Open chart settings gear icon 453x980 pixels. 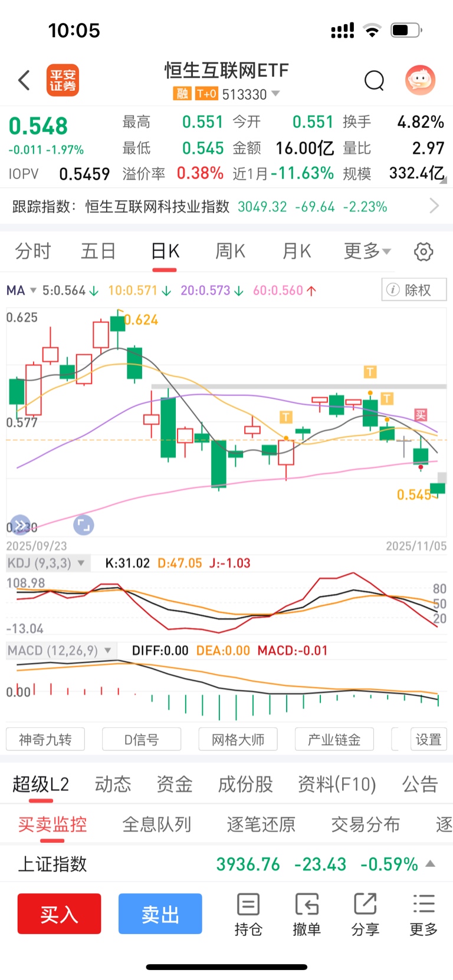(x=424, y=252)
